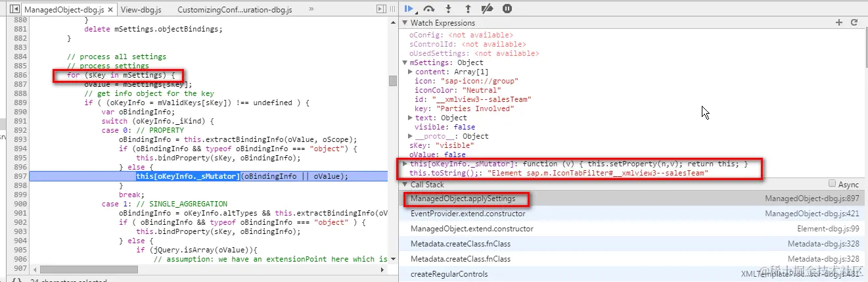
Task: Collapse the Call Stack section
Action: 406,185
